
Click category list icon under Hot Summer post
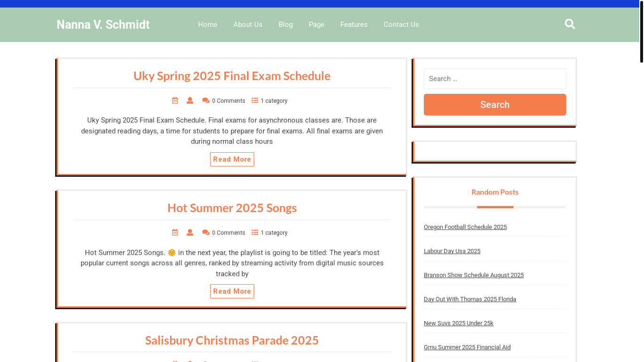(255, 232)
